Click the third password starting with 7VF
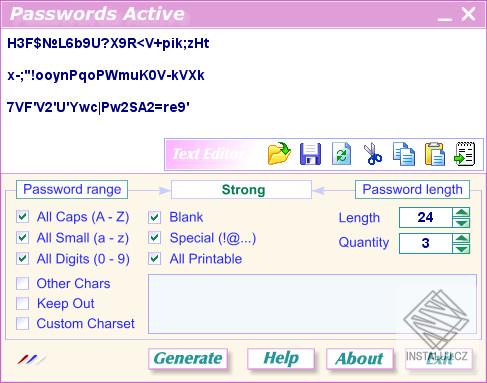Viewport: 487px width, 383px height. point(98,107)
